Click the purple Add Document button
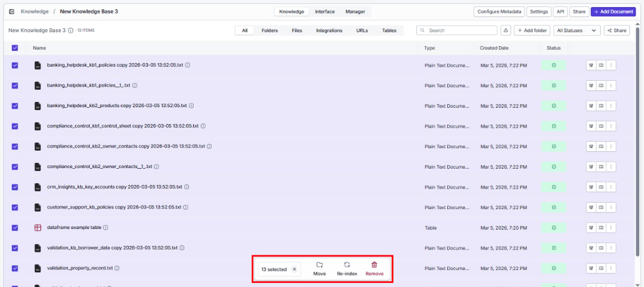Image resolution: width=644 pixels, height=287 pixels. 613,12
